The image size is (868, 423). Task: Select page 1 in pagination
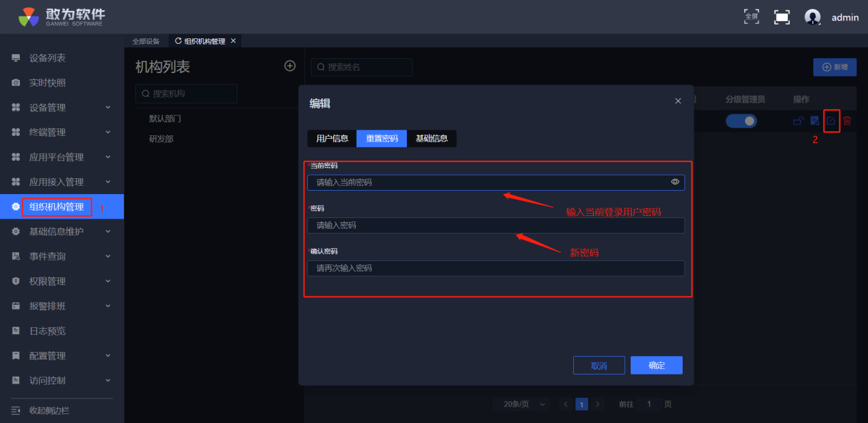pyautogui.click(x=581, y=404)
